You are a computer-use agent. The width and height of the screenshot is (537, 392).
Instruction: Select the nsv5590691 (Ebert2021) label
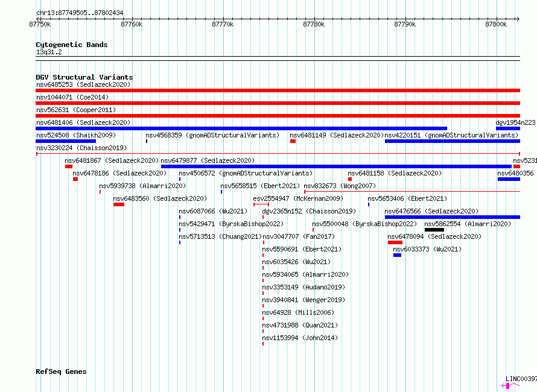(x=302, y=249)
